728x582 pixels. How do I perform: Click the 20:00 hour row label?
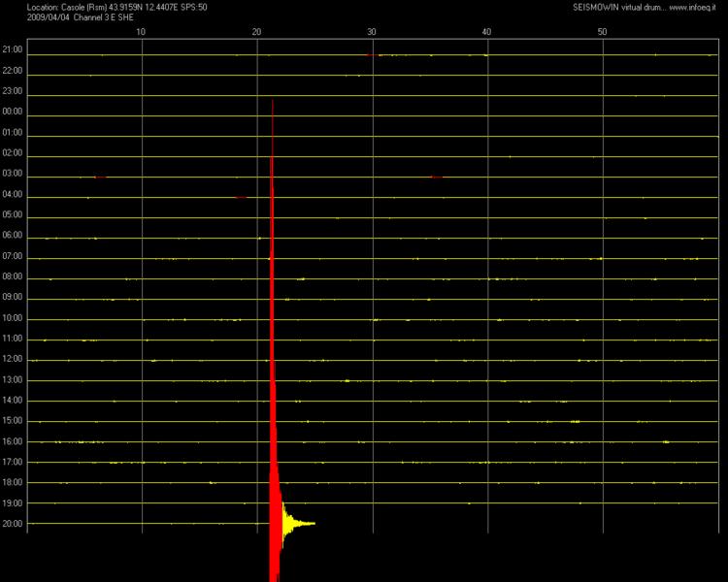point(13,524)
